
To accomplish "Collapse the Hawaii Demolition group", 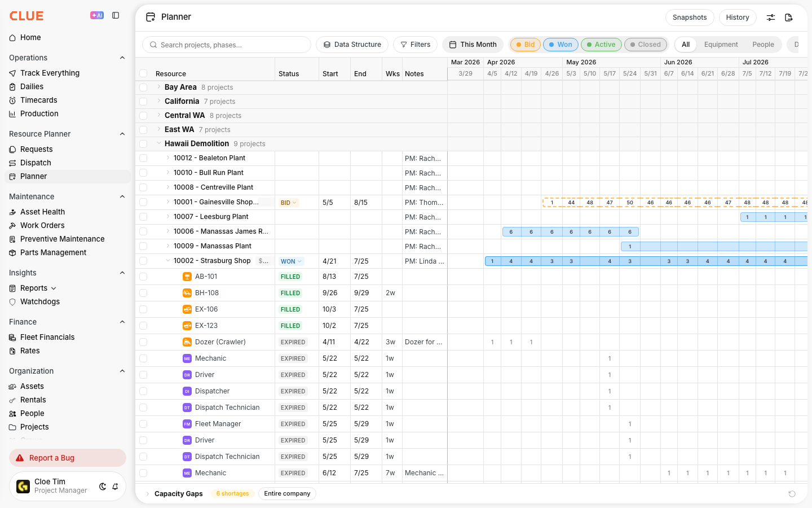I will coord(159,143).
